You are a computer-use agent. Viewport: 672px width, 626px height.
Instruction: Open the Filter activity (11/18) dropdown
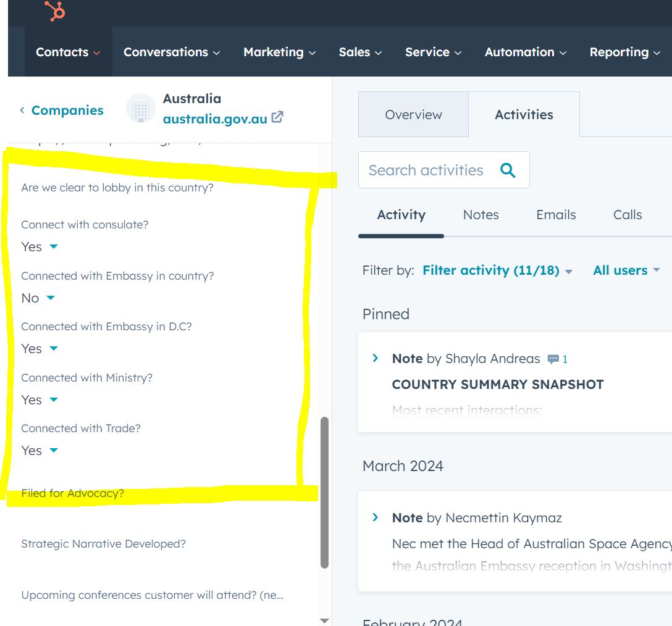pyautogui.click(x=497, y=270)
